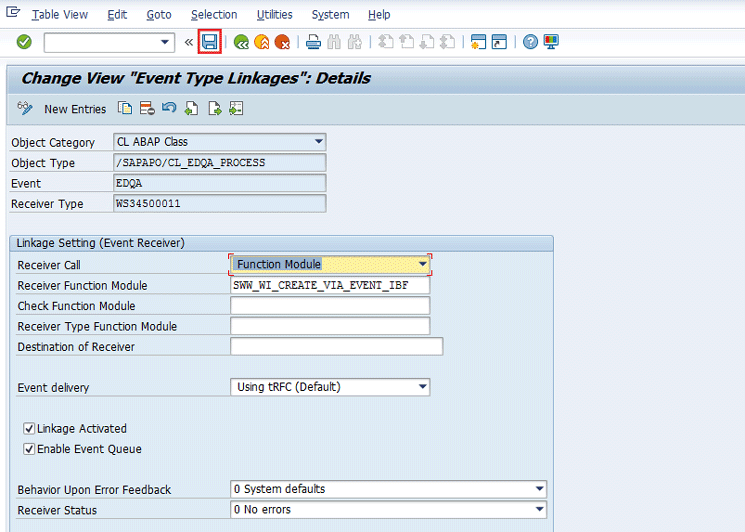Open the Utilities menu
This screenshot has height=532, width=745.
tap(274, 15)
